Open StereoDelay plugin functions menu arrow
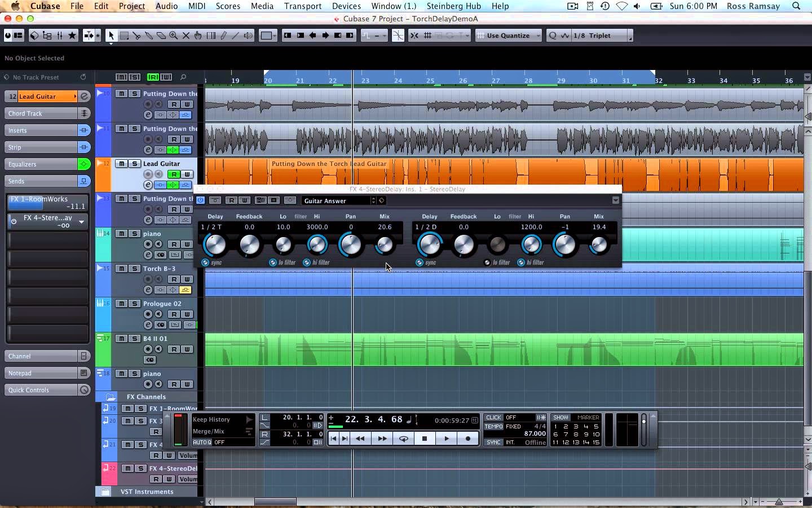The height and width of the screenshot is (508, 812). point(615,200)
